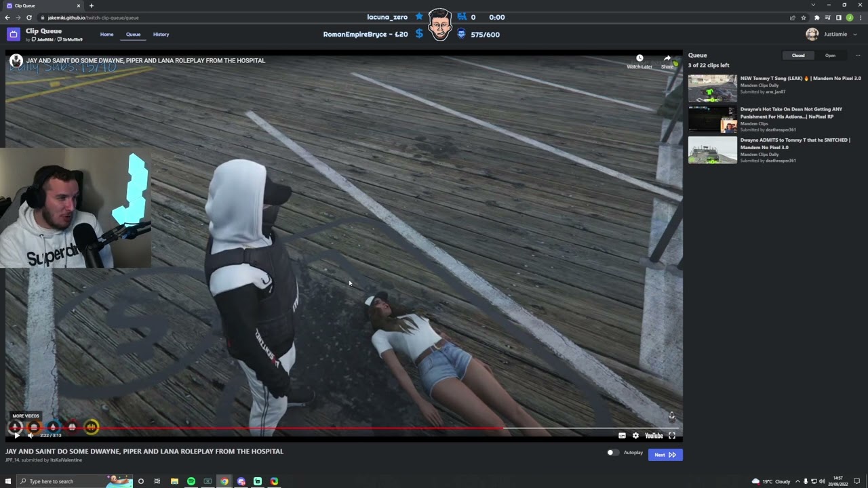
Task: Click the channel avatar on video title bar
Action: tap(16, 61)
